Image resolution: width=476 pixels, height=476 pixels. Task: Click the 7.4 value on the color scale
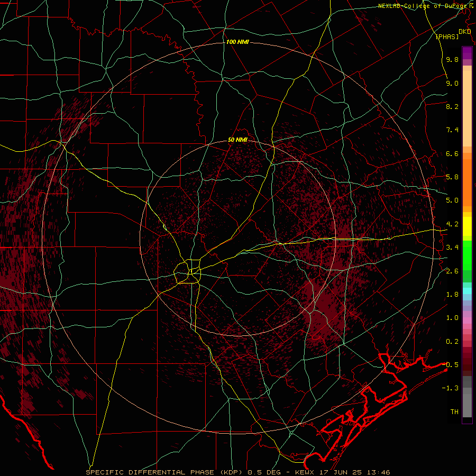tap(452, 130)
